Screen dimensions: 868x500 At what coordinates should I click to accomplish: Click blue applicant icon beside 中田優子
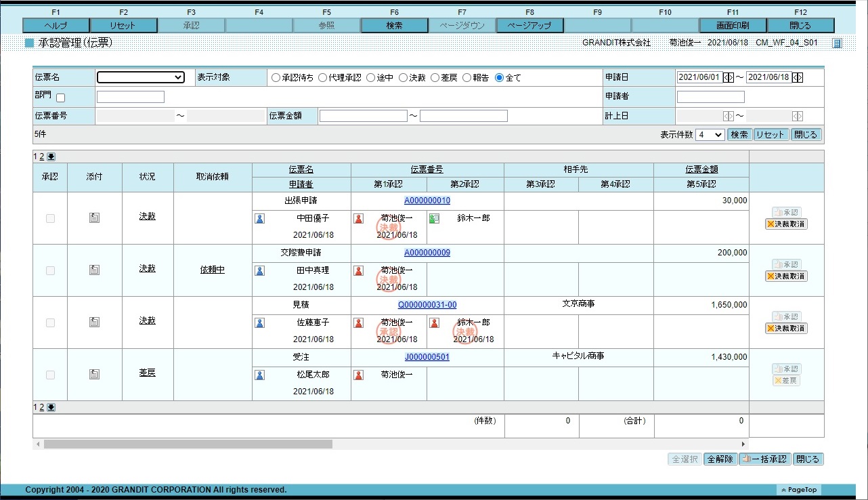pos(259,218)
